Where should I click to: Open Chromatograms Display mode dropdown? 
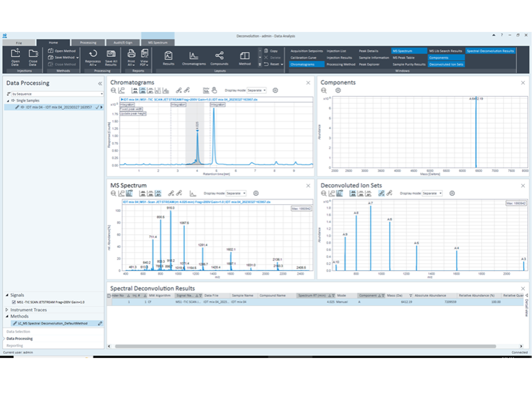257,90
